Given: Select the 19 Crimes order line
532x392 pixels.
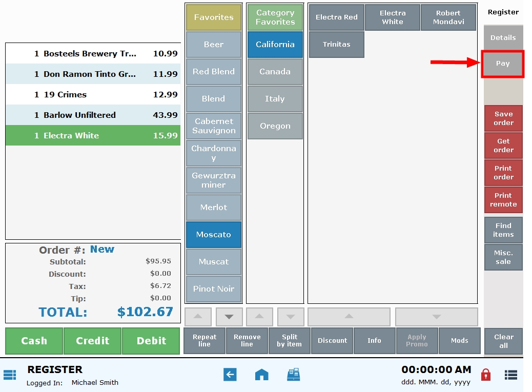Looking at the screenshot, I should pos(93,94).
